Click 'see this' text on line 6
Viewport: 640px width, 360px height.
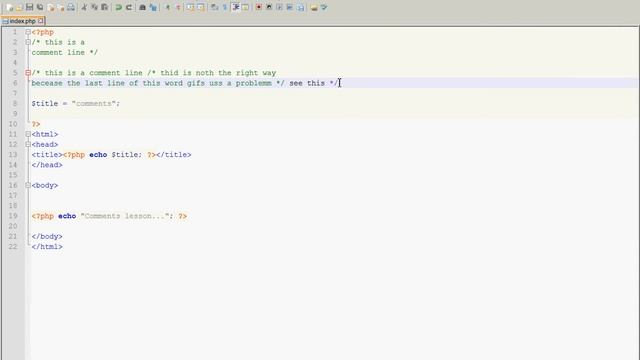307,83
